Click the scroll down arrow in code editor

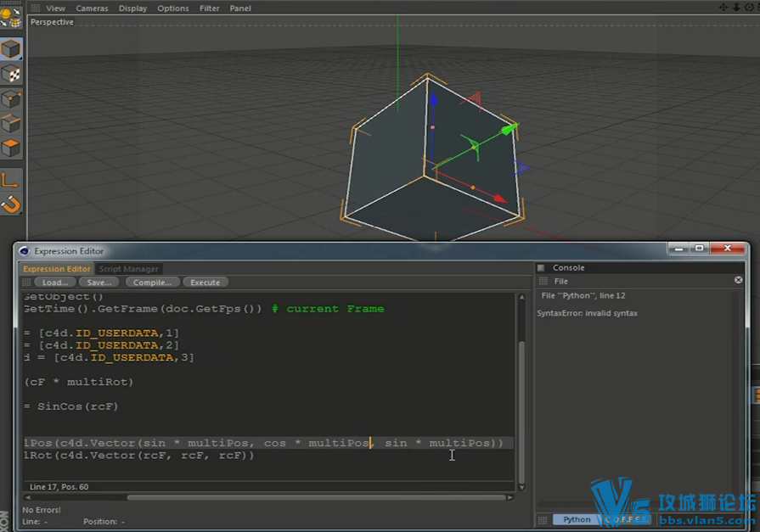coord(521,487)
